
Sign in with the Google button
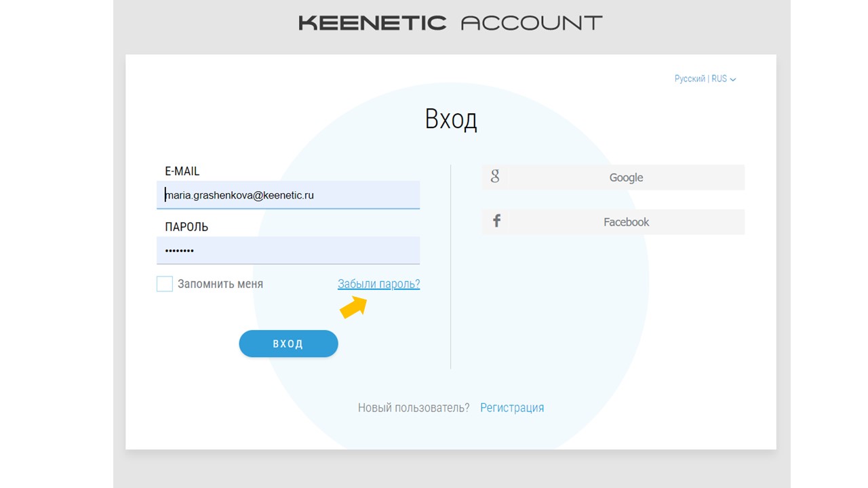click(x=613, y=178)
